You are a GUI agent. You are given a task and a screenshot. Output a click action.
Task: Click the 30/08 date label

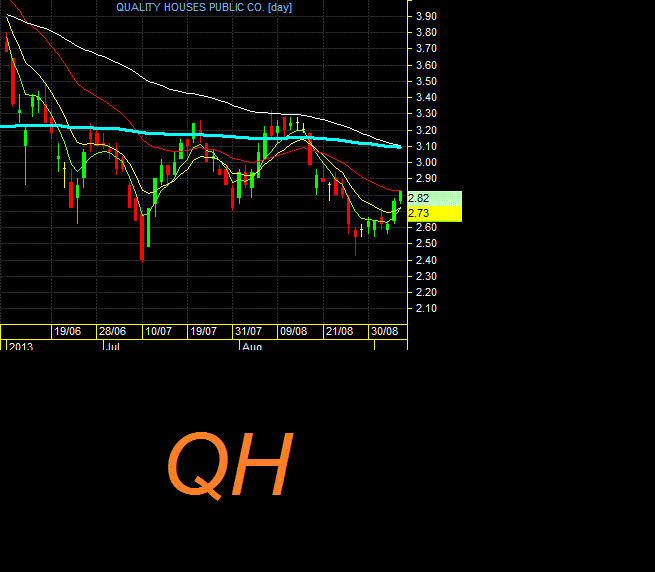click(385, 332)
